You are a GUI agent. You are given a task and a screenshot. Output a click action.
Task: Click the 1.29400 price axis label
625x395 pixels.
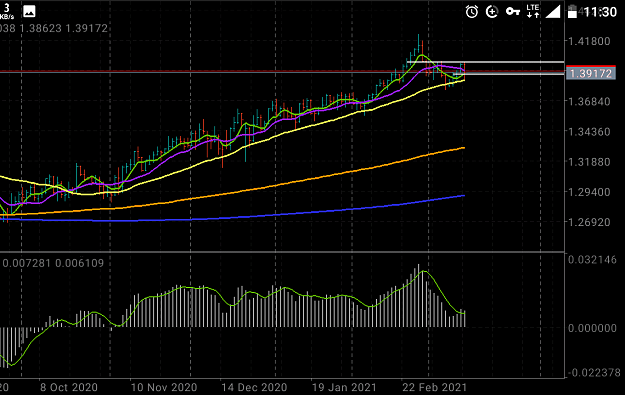point(589,192)
